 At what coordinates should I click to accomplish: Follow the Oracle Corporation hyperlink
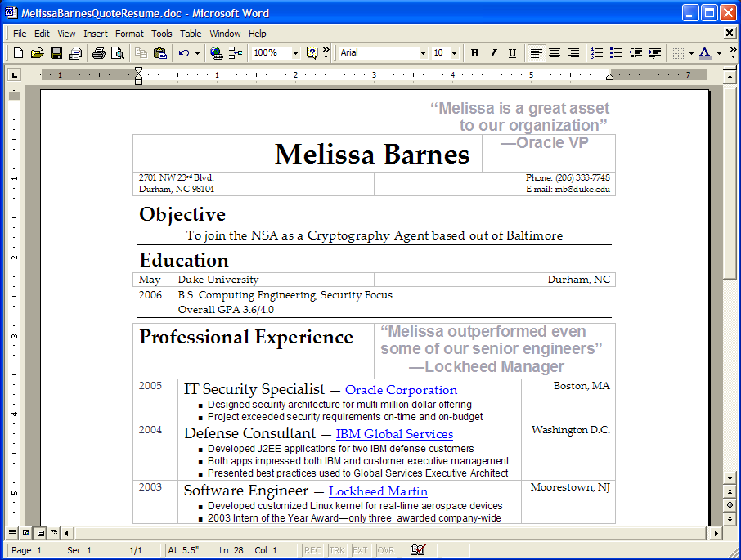point(401,390)
